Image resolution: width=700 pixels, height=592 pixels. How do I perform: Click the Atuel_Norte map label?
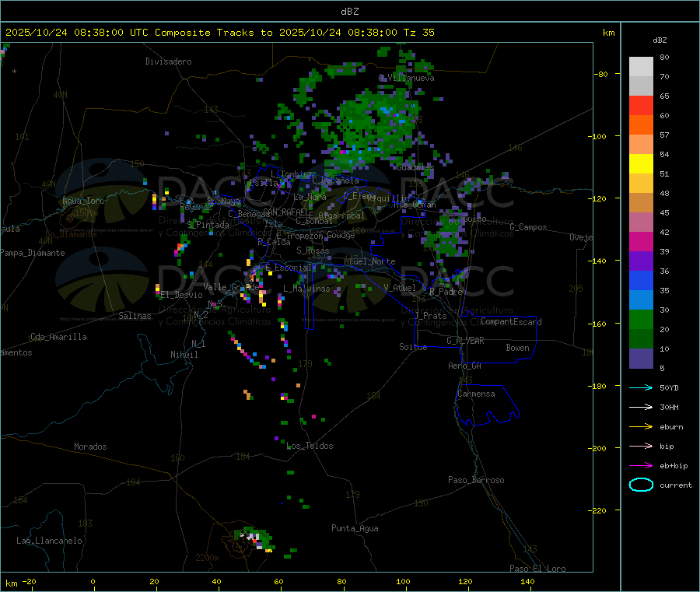pos(369,261)
